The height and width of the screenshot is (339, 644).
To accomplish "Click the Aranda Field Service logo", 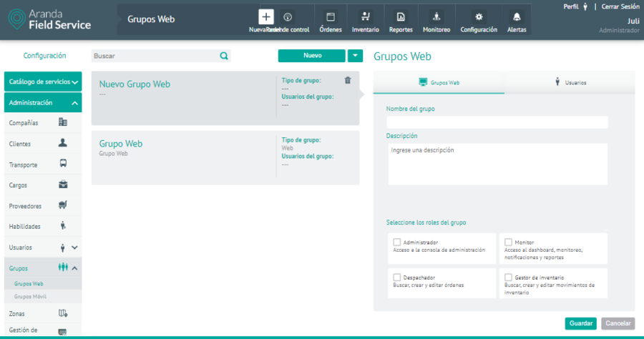I will pyautogui.click(x=49, y=20).
